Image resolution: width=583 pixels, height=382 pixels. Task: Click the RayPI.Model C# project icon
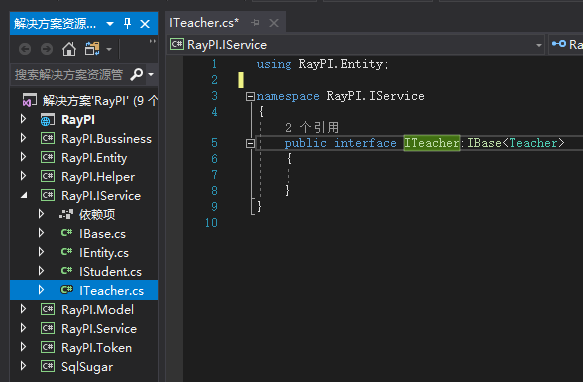48,309
